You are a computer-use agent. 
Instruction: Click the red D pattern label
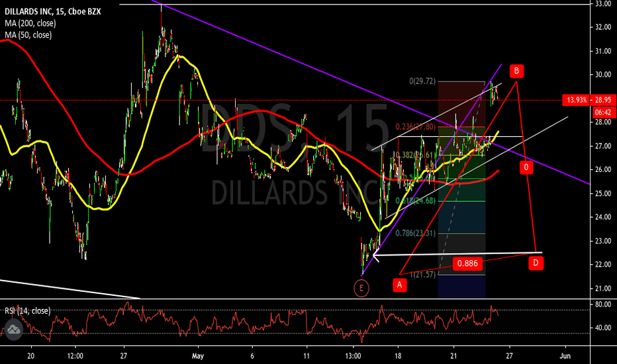[x=536, y=263]
